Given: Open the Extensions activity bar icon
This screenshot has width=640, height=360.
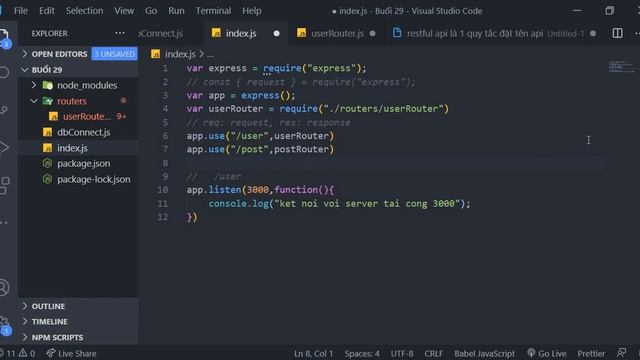Looking at the screenshot, I should click(4, 185).
